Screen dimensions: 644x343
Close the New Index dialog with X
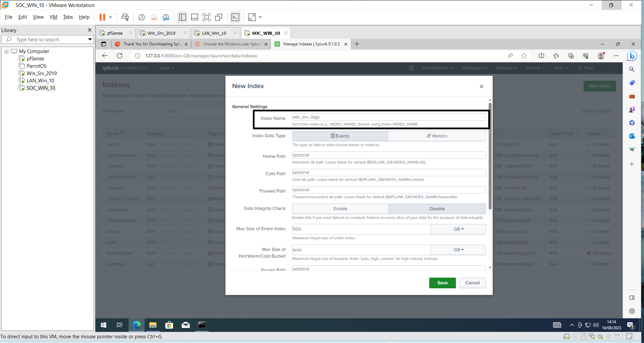pyautogui.click(x=481, y=86)
